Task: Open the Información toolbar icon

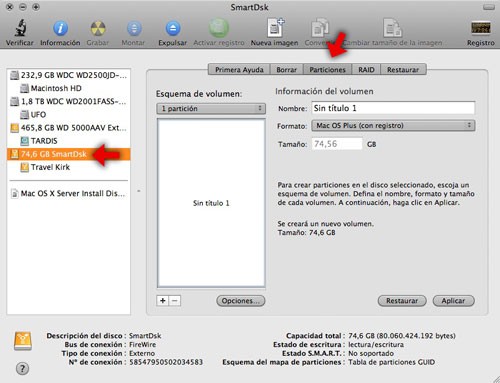Action: click(x=60, y=28)
